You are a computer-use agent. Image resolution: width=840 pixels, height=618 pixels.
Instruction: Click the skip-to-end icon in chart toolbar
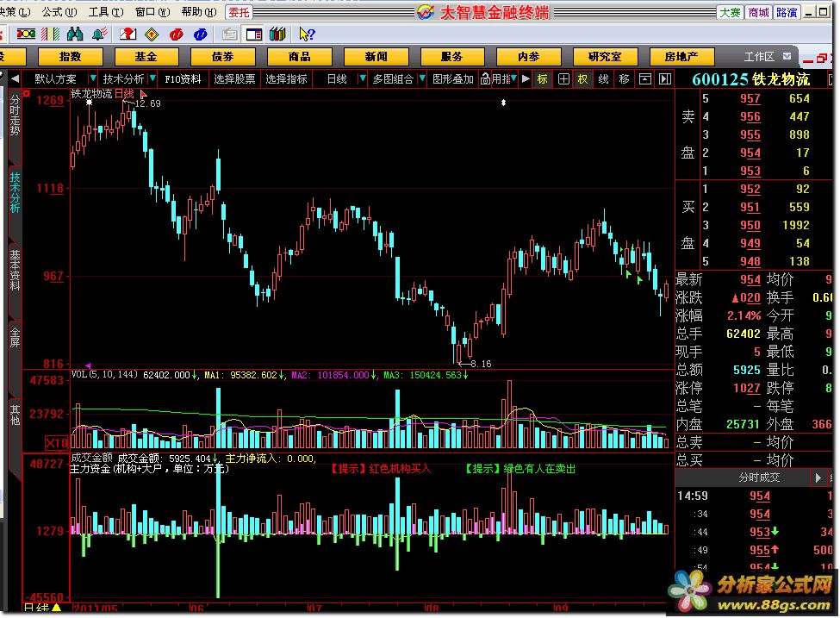[665, 79]
